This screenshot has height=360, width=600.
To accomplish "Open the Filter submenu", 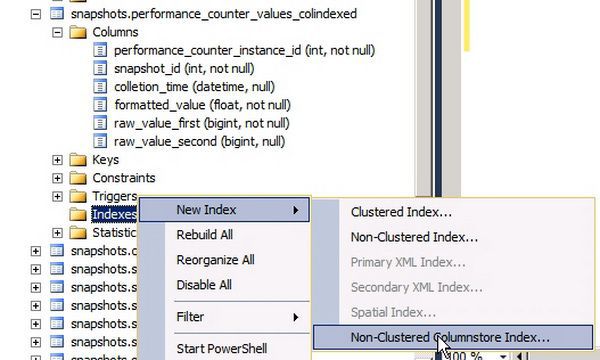I will 224,317.
